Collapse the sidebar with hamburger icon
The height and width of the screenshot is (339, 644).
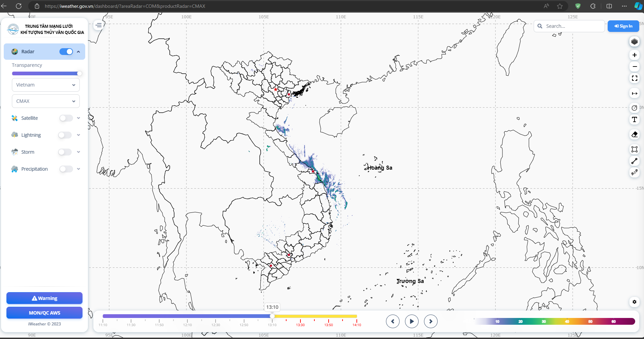point(98,25)
